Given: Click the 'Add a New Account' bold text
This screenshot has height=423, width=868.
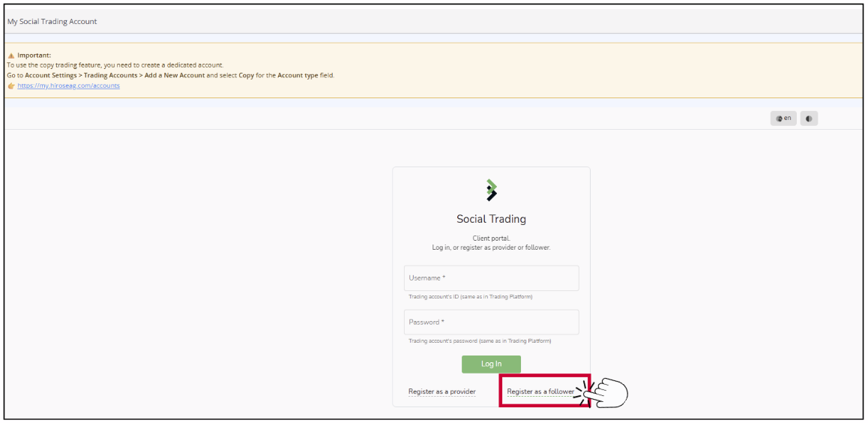Looking at the screenshot, I should click(173, 76).
